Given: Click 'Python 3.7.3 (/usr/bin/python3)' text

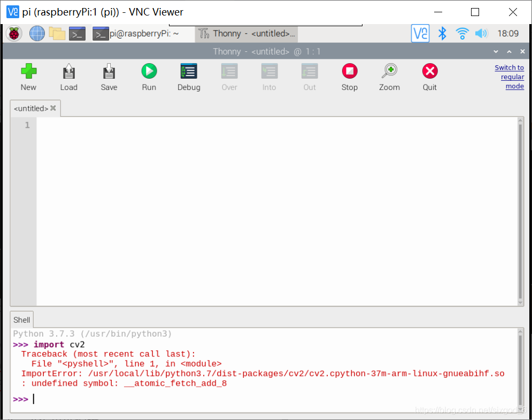Looking at the screenshot, I should click(x=92, y=334).
